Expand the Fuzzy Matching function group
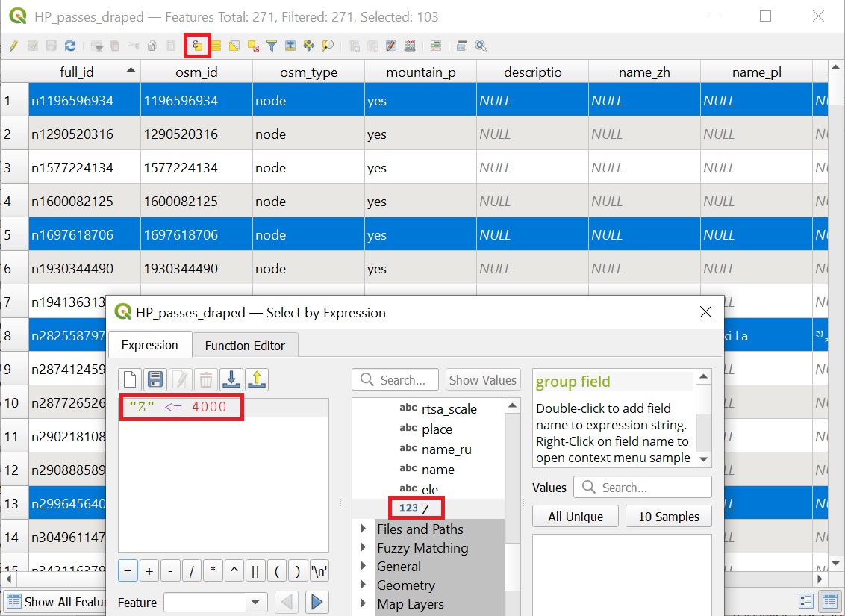845x616 pixels. coord(364,548)
